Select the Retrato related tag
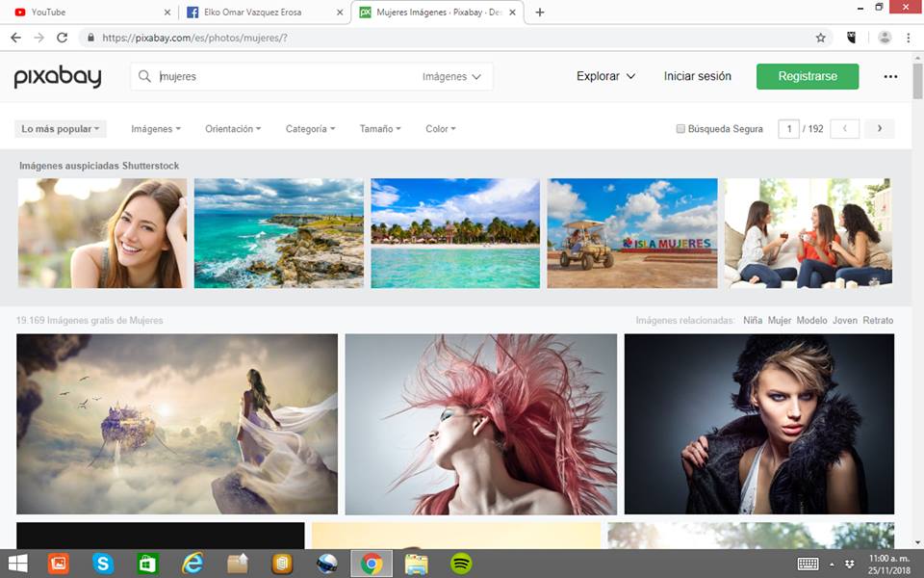The height and width of the screenshot is (578, 924). [877, 321]
